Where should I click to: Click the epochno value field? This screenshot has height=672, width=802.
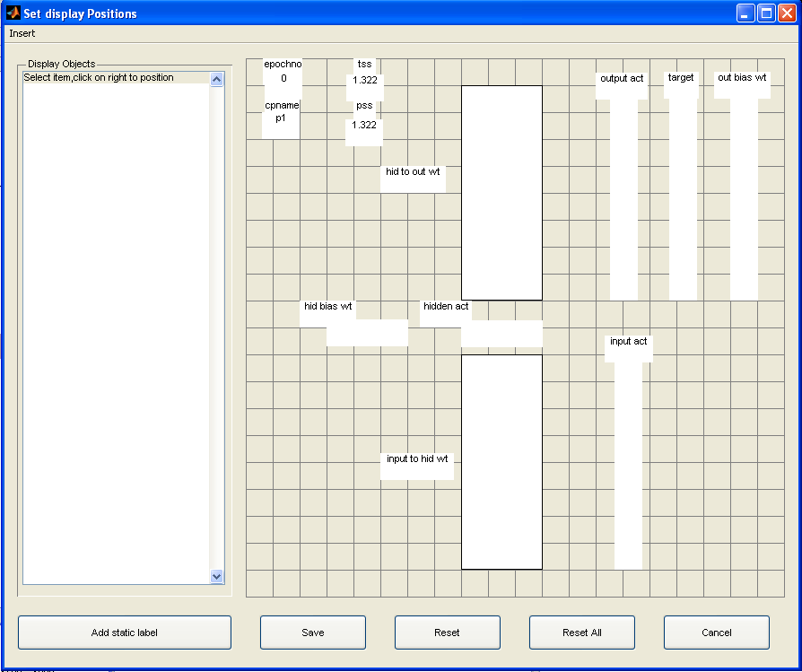283,79
